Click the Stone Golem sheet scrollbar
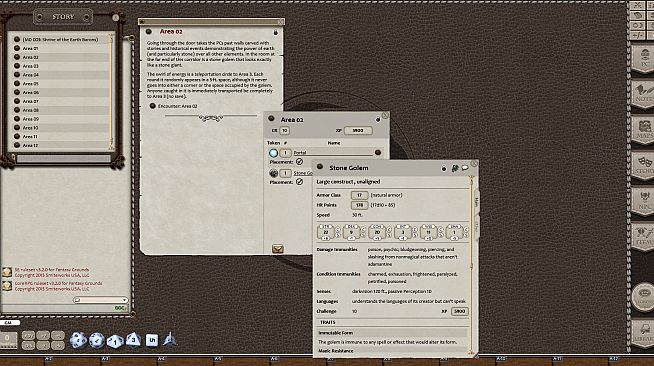654x366 pixels. (x=472, y=265)
